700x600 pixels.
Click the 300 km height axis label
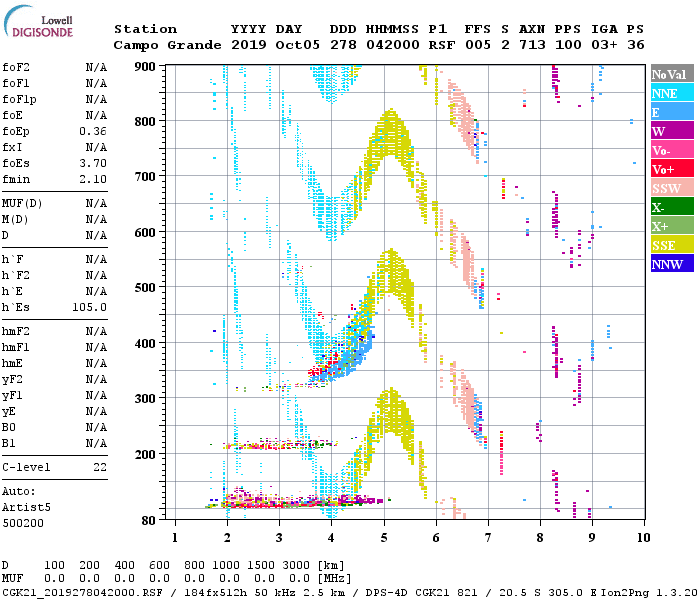click(x=145, y=399)
